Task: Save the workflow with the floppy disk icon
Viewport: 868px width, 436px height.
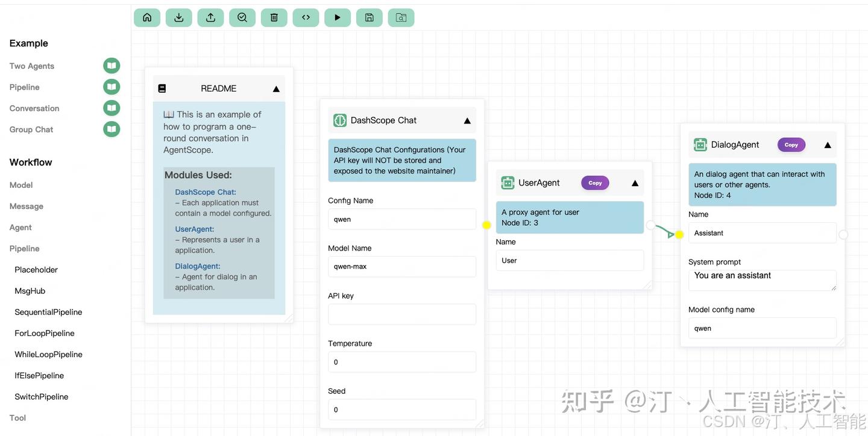Action: pyautogui.click(x=370, y=17)
